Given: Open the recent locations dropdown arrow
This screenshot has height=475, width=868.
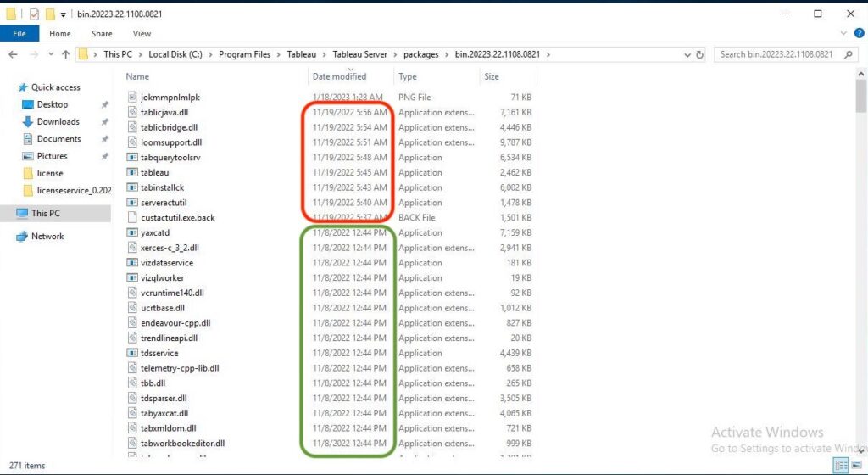Looking at the screenshot, I should tap(51, 54).
